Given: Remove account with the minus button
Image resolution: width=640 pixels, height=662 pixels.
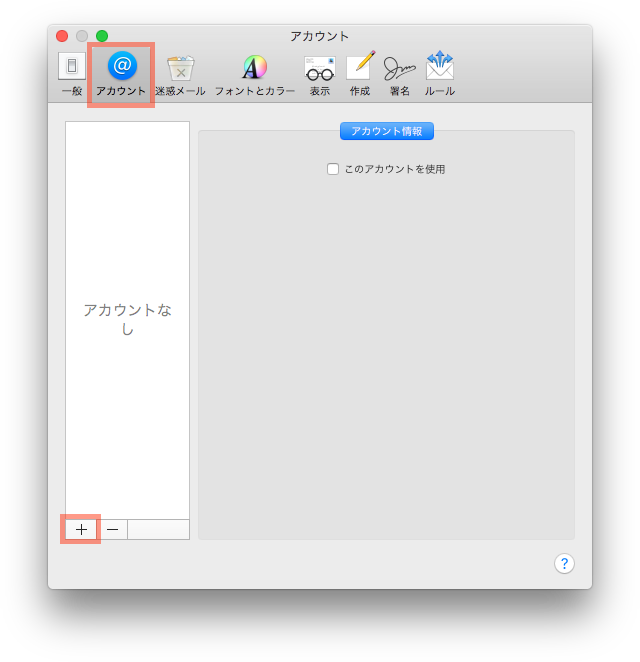Looking at the screenshot, I should [112, 529].
